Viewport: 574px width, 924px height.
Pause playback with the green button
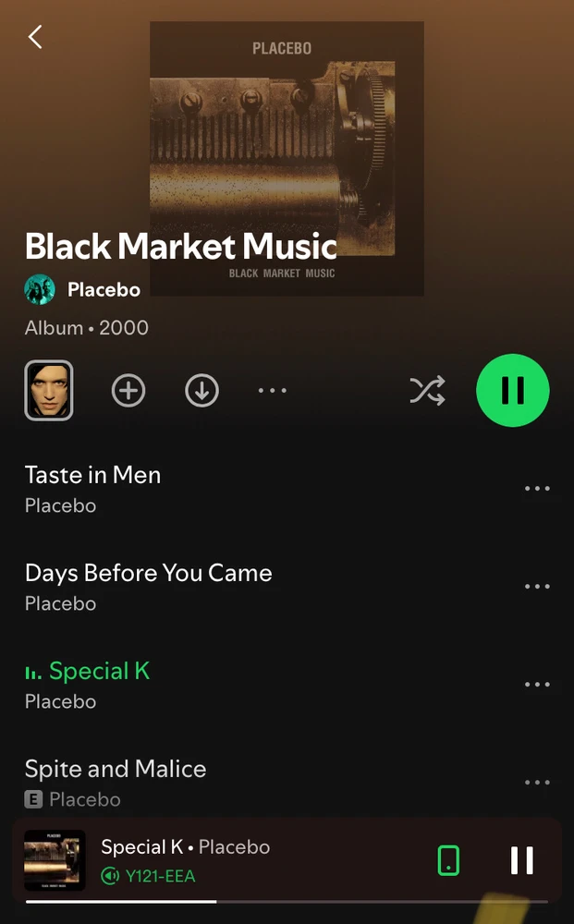point(513,390)
